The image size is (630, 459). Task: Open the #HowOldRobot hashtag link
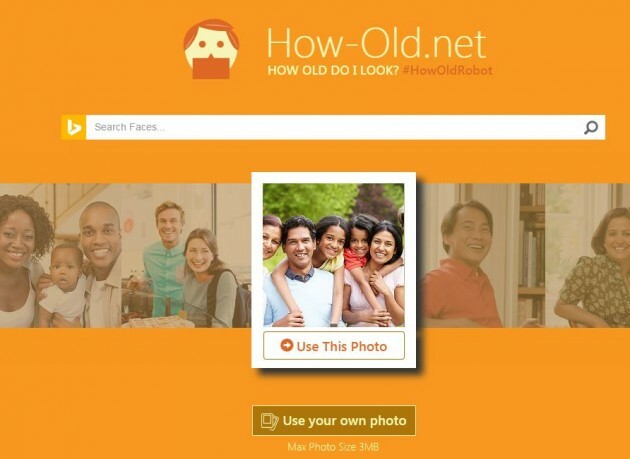click(447, 70)
